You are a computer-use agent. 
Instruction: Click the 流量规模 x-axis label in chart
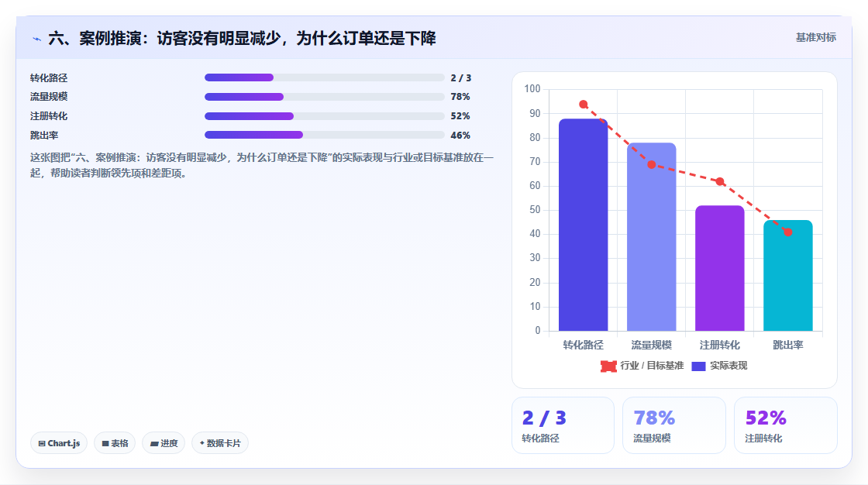652,345
